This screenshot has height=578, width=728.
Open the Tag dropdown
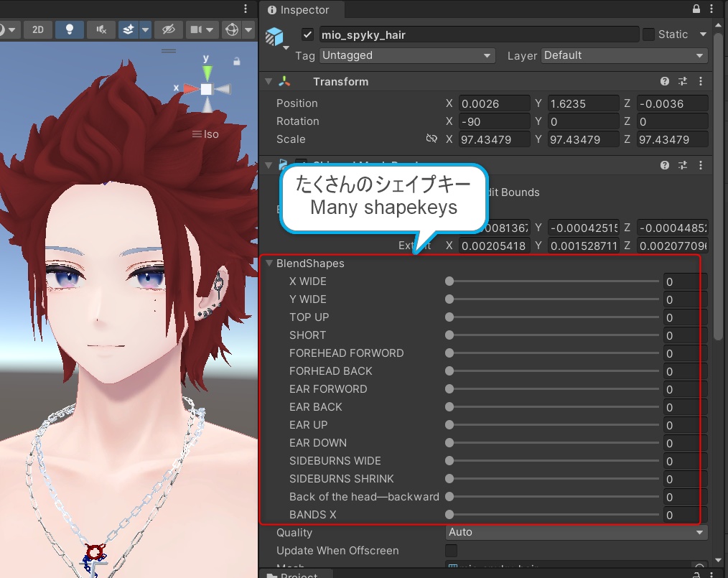[406, 55]
